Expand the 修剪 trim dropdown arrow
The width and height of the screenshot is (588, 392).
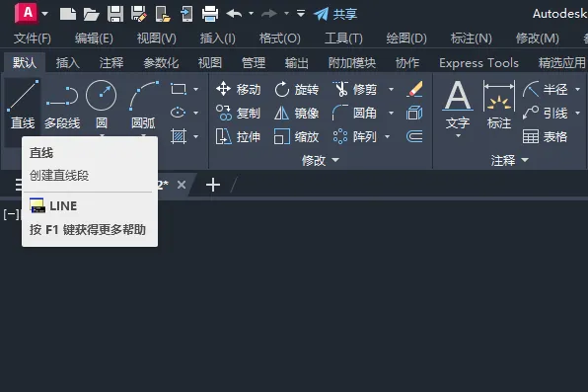click(x=391, y=90)
